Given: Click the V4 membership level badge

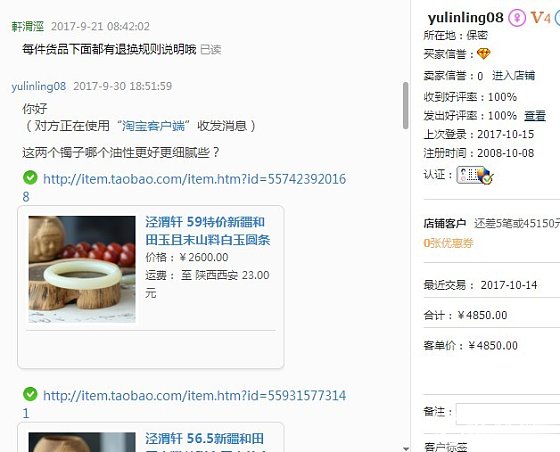Looking at the screenshot, I should click(x=541, y=17).
